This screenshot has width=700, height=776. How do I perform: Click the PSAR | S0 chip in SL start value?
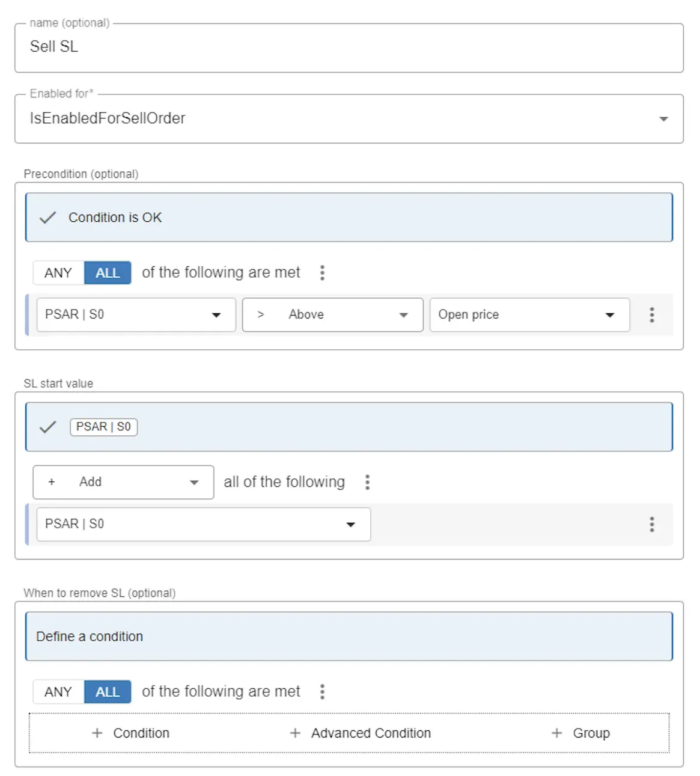[103, 427]
